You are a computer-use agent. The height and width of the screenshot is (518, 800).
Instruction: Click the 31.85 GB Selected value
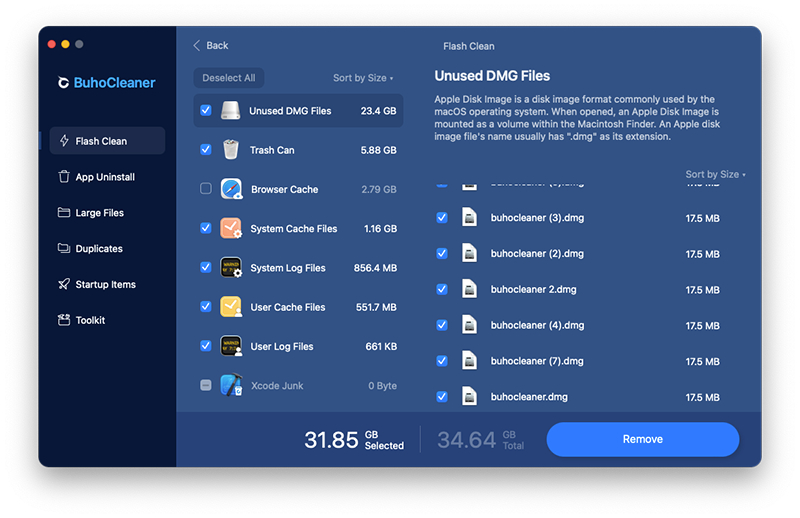pyautogui.click(x=354, y=439)
